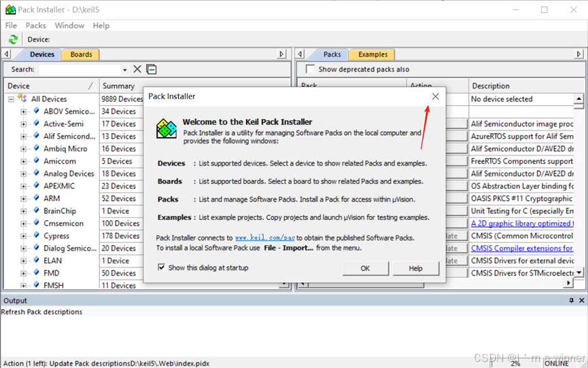The image size is (588, 368).
Task: Collapse the All Devices tree node
Action: click(x=11, y=99)
